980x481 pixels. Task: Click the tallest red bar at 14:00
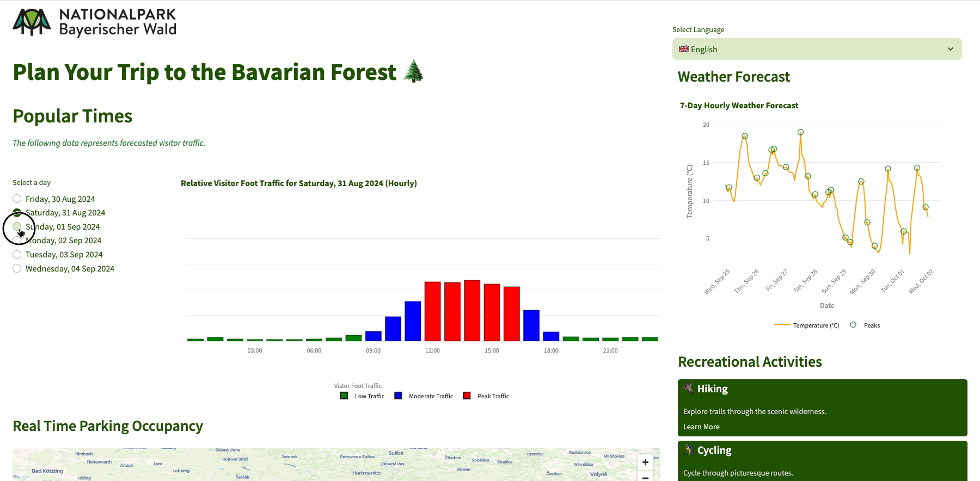point(472,311)
